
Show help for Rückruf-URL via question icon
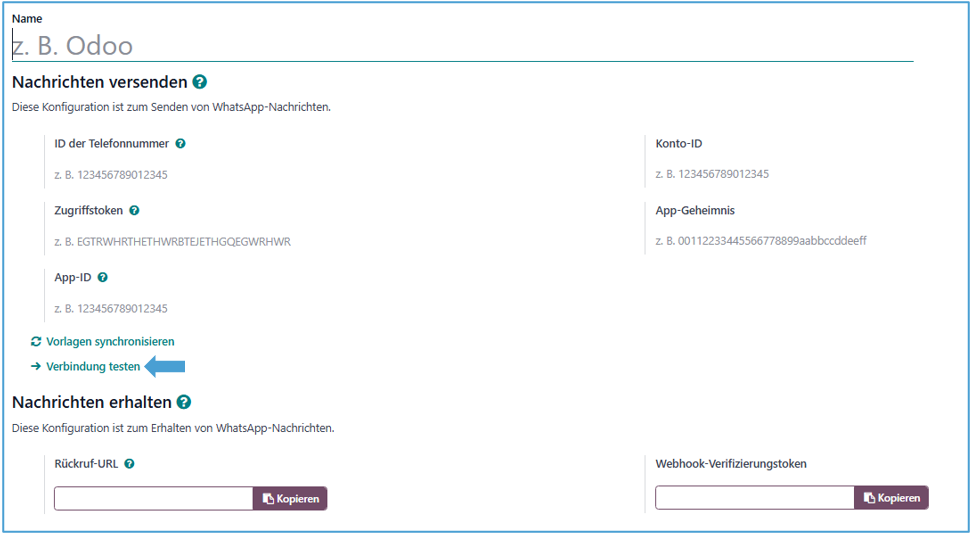point(129,464)
